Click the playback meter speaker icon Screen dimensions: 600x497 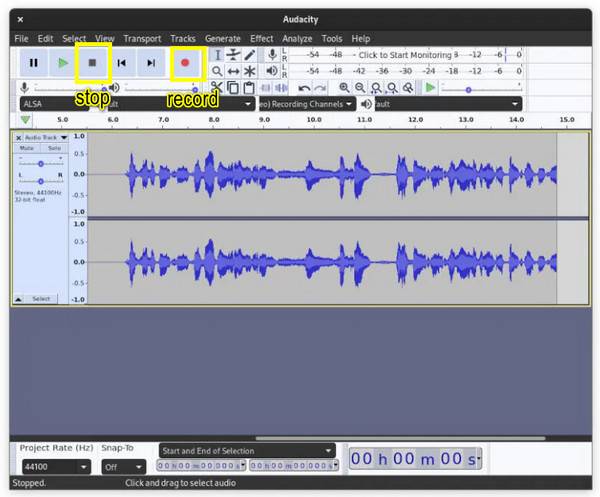272,71
